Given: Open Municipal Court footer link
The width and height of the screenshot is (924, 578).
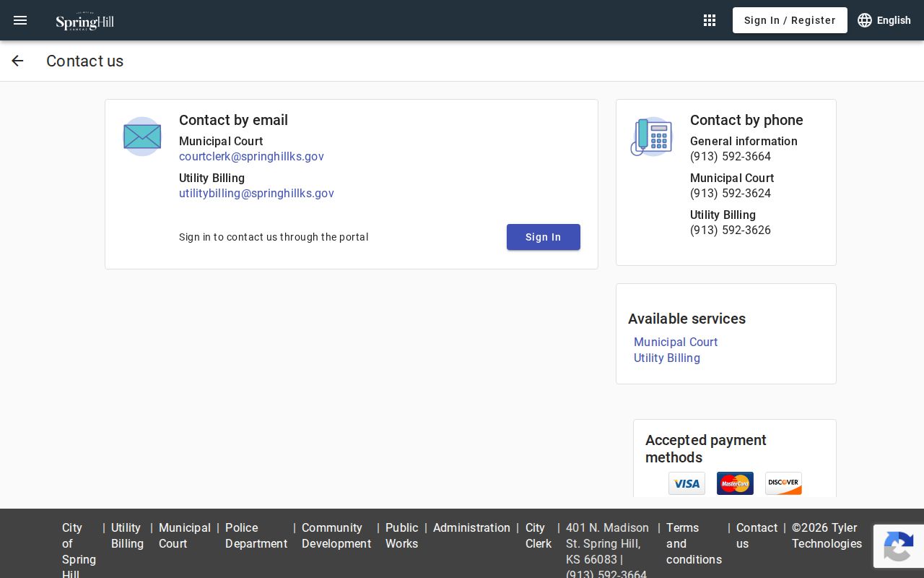Looking at the screenshot, I should click(185, 535).
